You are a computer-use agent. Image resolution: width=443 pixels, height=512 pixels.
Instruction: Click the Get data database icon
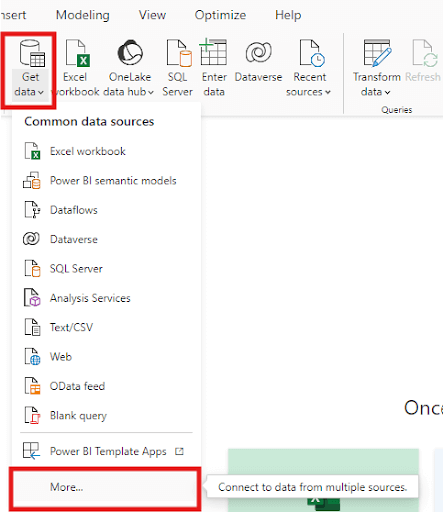coord(32,53)
